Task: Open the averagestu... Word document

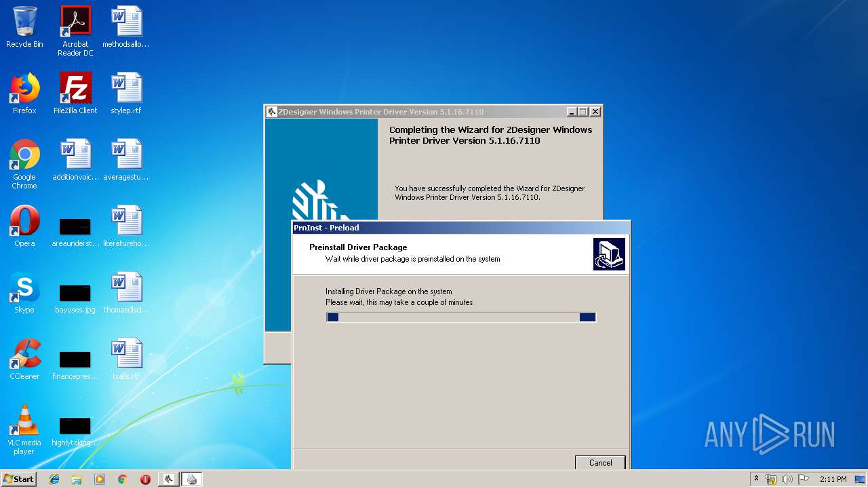Action: point(126,161)
